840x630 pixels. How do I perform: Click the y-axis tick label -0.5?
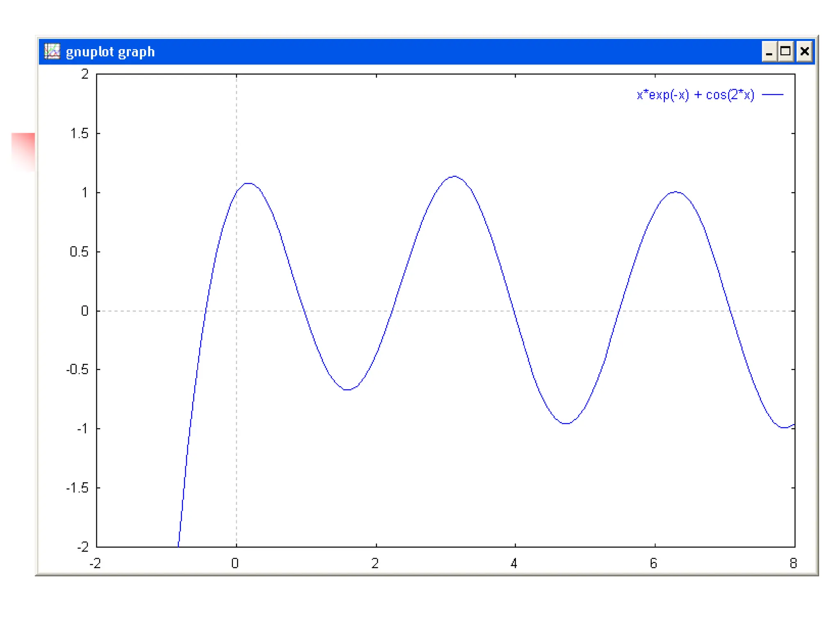77,370
